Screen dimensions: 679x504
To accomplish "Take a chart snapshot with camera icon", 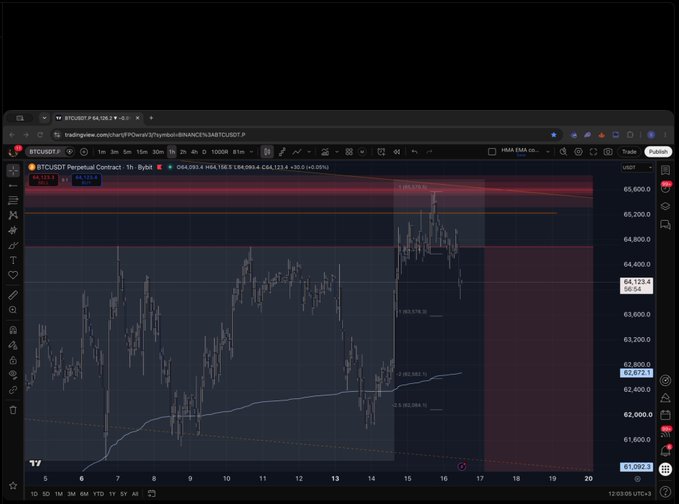I will click(608, 152).
